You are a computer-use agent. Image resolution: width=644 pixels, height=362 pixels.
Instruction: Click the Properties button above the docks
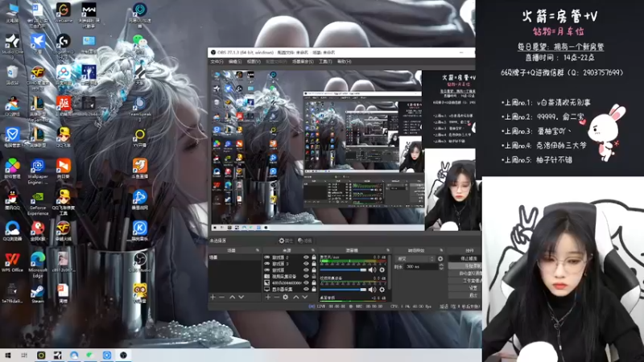tap(286, 241)
